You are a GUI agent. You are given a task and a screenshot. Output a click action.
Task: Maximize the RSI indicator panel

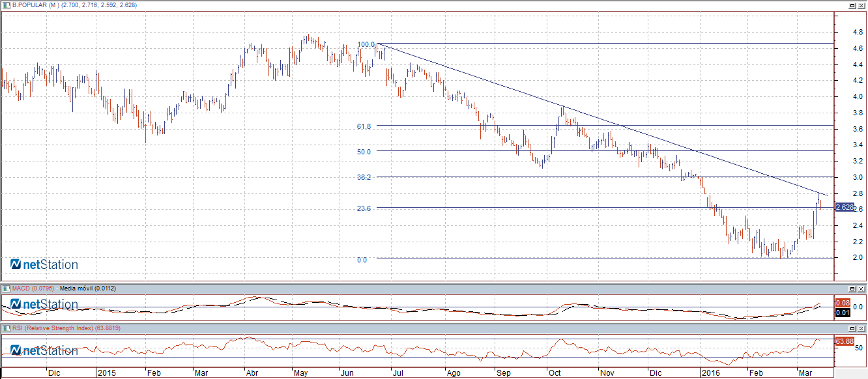click(x=852, y=328)
